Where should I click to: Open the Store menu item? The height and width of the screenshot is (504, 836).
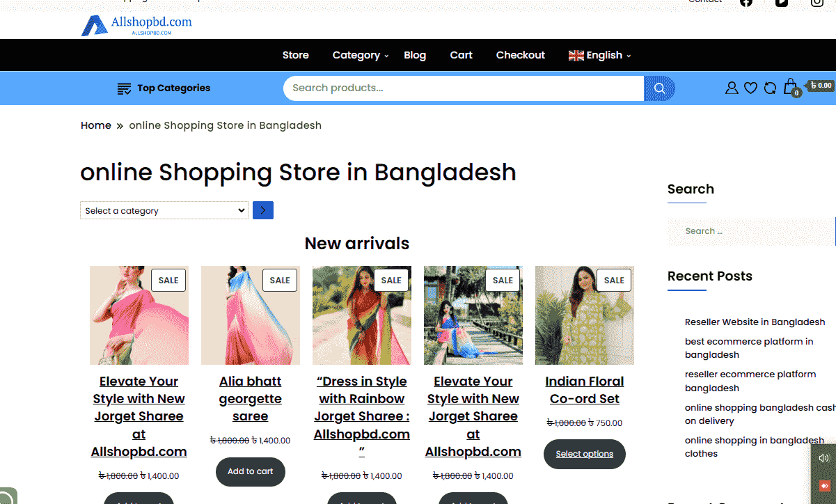296,55
